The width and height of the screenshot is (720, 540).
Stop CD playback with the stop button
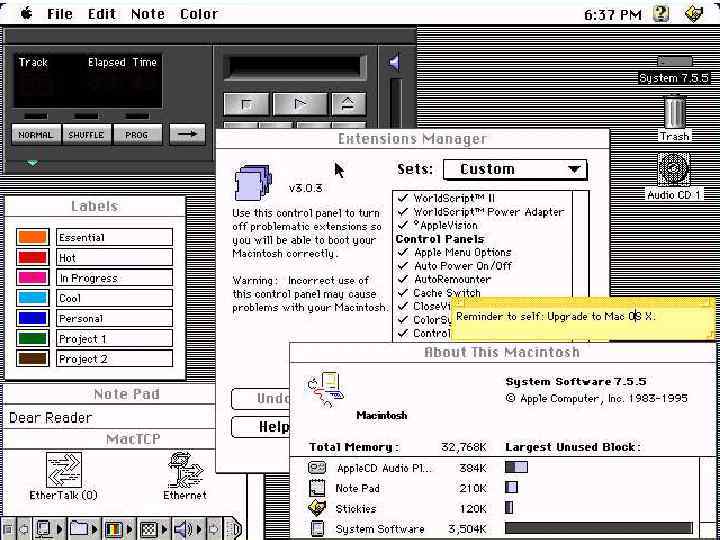246,104
